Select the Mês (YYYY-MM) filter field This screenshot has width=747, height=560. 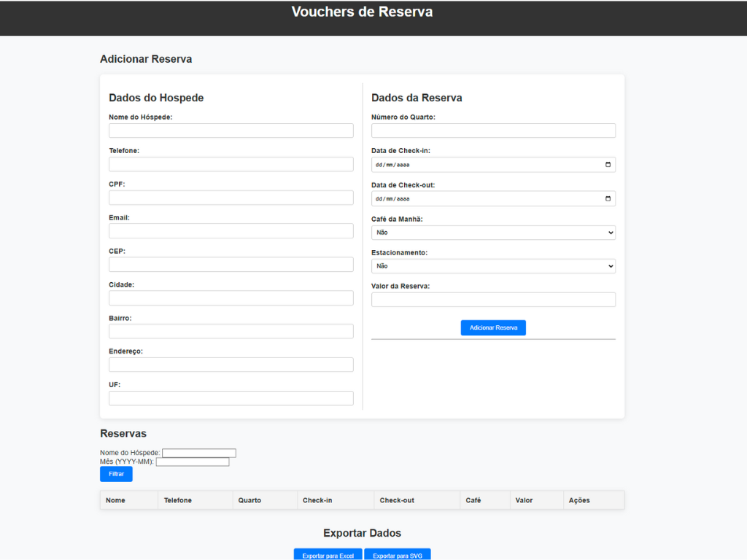coord(193,462)
